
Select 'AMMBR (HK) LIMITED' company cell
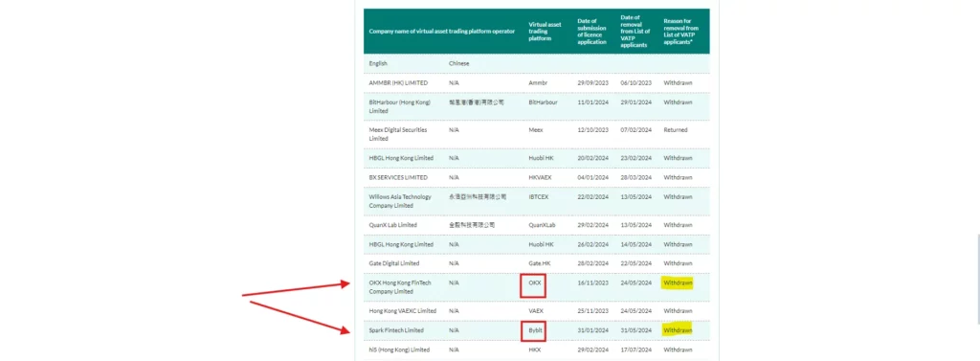(x=398, y=82)
